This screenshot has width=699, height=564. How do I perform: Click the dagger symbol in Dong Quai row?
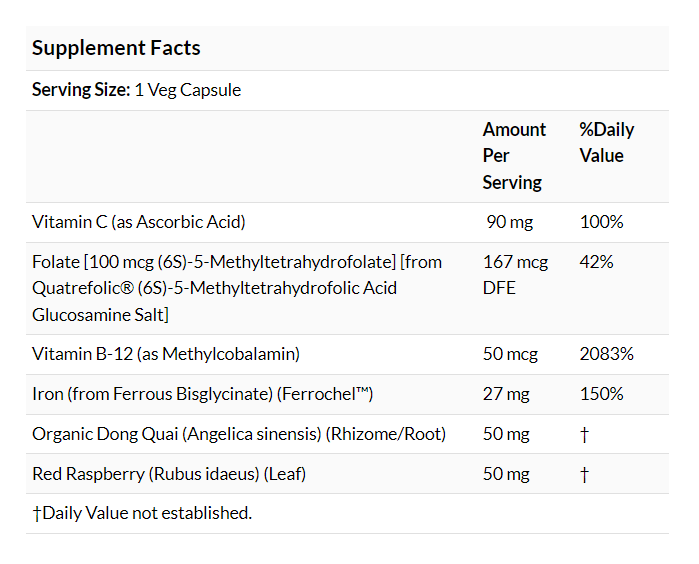point(584,434)
